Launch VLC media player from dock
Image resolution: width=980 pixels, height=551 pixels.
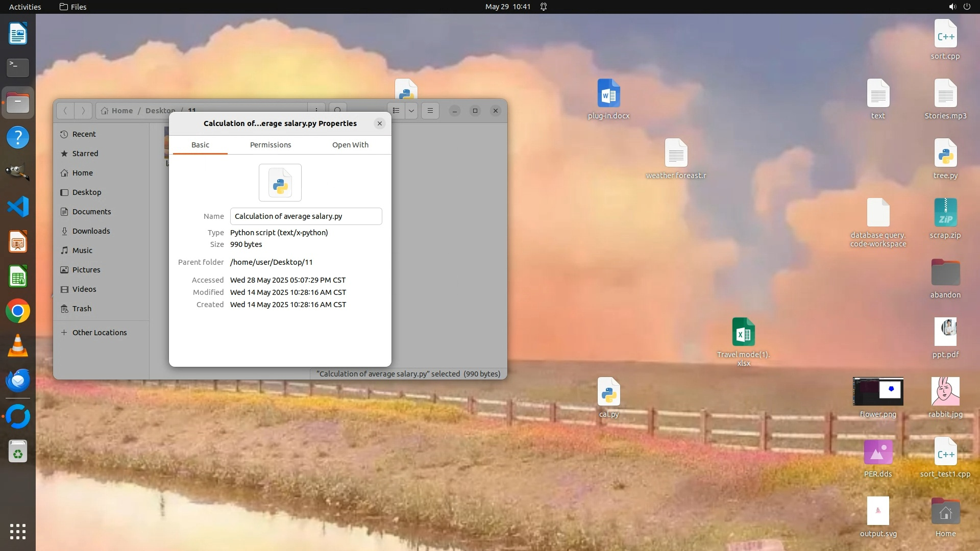click(x=18, y=346)
